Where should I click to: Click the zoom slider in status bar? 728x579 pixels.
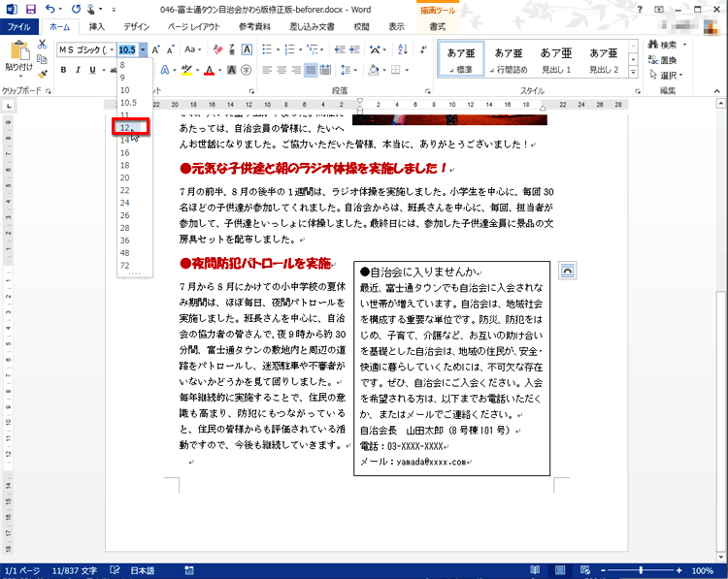pyautogui.click(x=641, y=570)
